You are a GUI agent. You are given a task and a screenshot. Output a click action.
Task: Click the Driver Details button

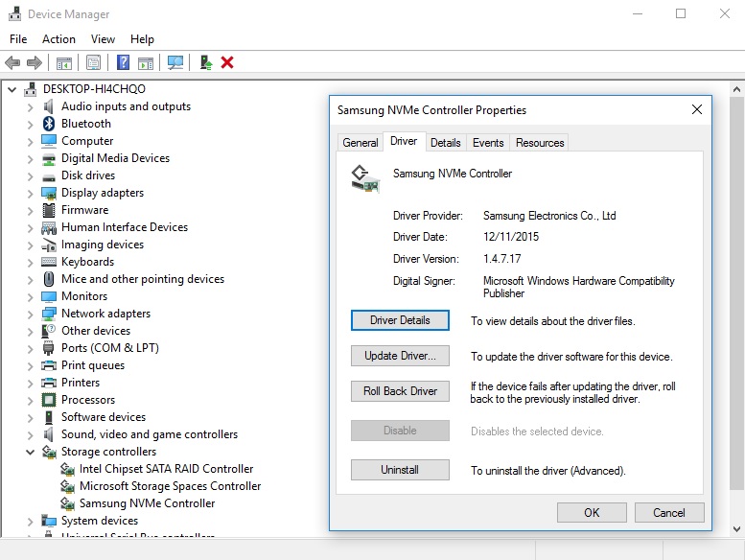coord(400,320)
